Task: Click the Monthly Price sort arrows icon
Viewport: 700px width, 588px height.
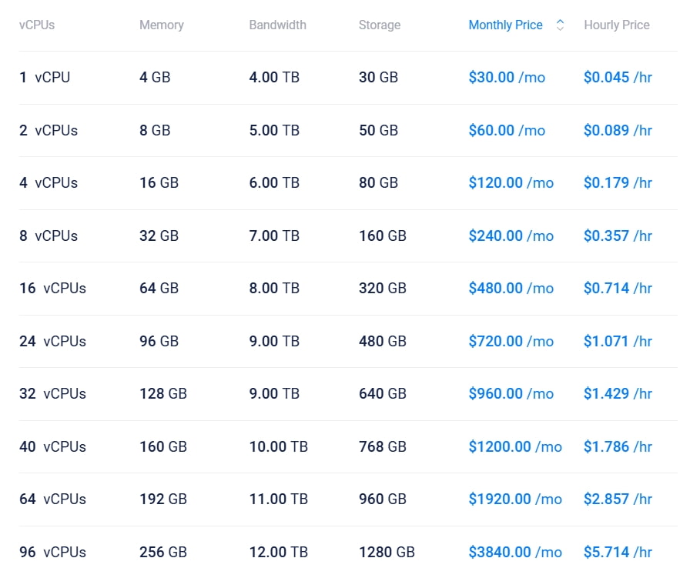Action: pyautogui.click(x=560, y=25)
